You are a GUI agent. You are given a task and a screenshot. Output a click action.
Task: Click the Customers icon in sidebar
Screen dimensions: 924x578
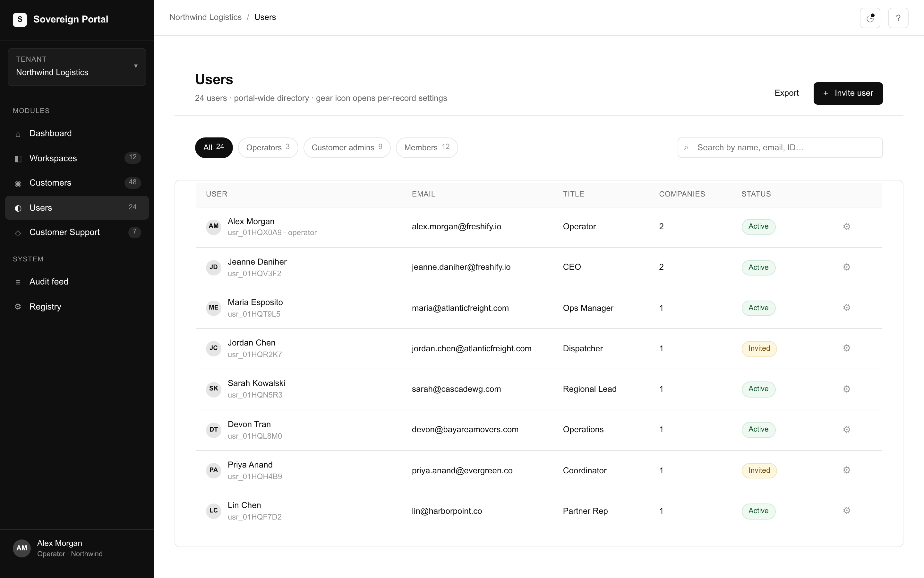tap(18, 183)
